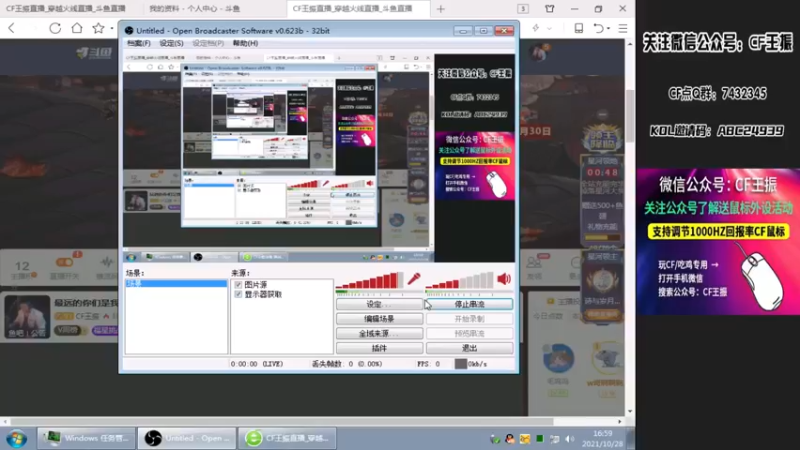Click the green square tray icon
Viewport: 800px width, 450px height.
coord(539,439)
